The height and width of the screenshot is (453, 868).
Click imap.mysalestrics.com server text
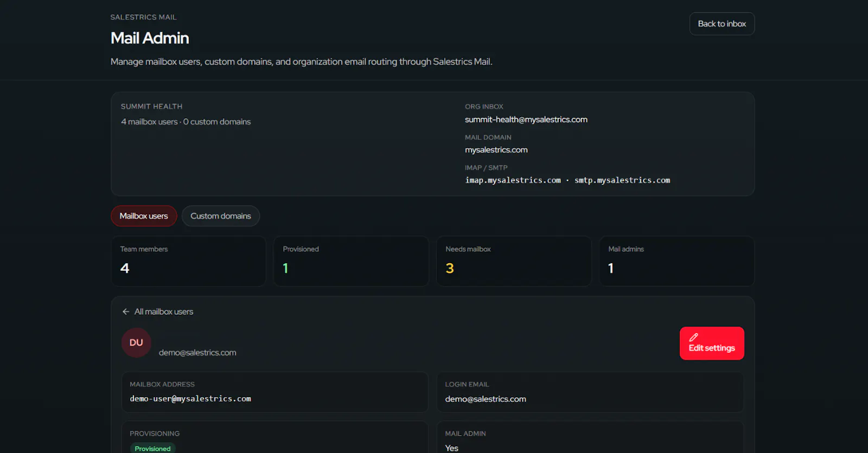(x=513, y=180)
